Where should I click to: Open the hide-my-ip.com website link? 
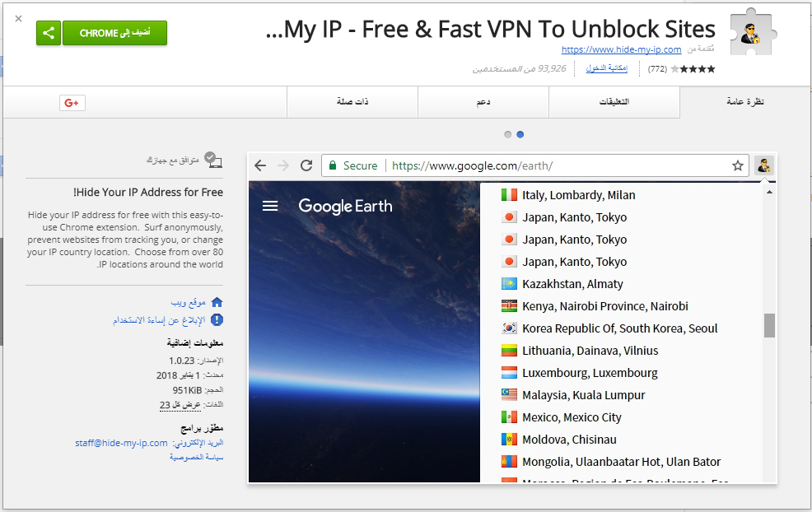pyautogui.click(x=621, y=49)
